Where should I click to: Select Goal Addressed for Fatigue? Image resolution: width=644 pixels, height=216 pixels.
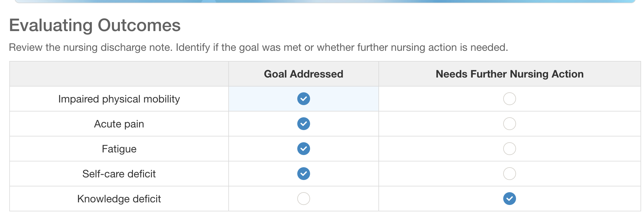303,149
